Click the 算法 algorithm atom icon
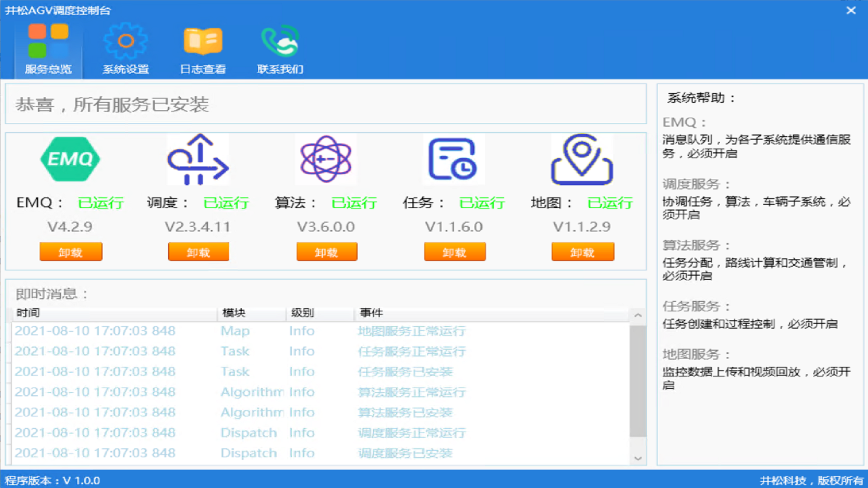The image size is (868, 488). (326, 159)
